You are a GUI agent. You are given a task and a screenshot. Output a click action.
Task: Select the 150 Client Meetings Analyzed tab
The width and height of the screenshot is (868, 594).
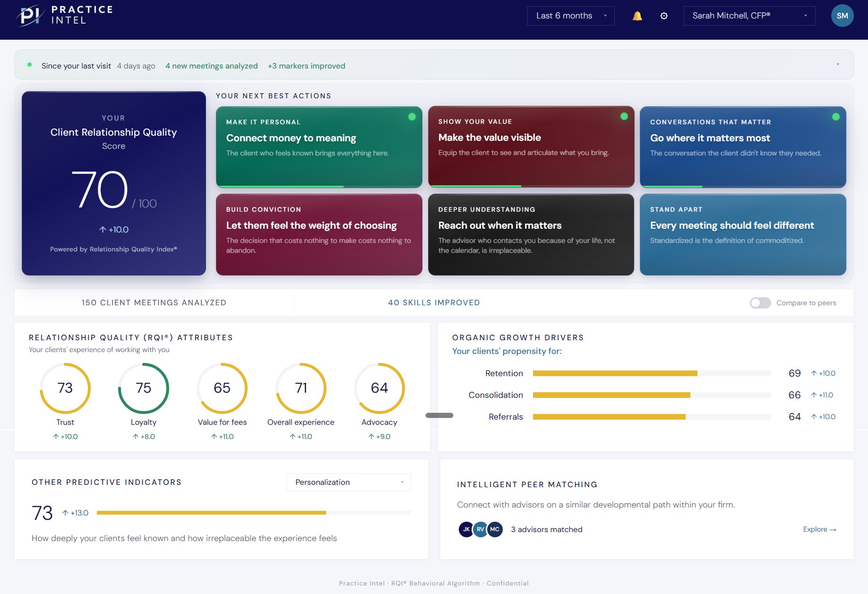coord(154,302)
